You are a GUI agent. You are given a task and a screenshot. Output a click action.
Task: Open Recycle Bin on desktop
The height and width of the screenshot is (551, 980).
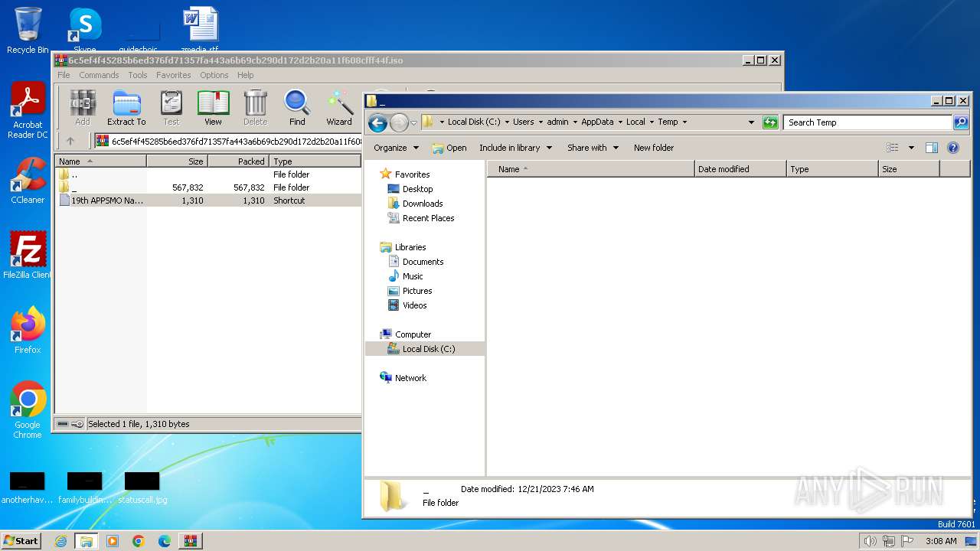click(x=28, y=31)
